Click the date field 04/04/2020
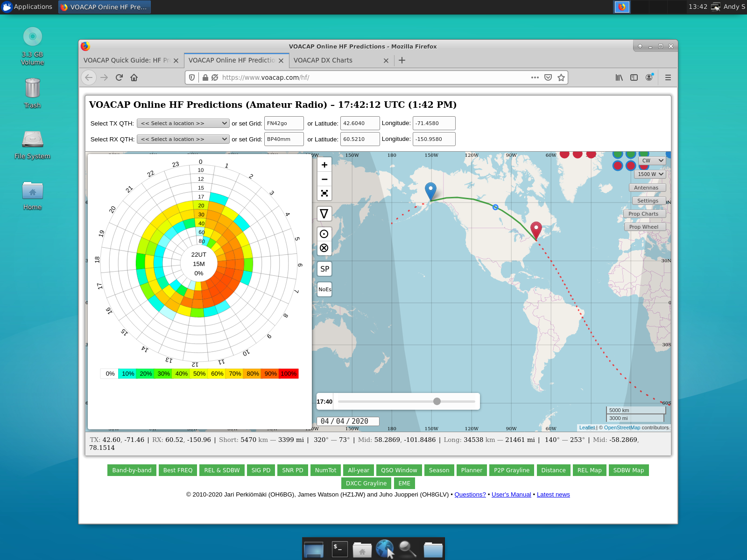The width and height of the screenshot is (747, 560). (348, 421)
